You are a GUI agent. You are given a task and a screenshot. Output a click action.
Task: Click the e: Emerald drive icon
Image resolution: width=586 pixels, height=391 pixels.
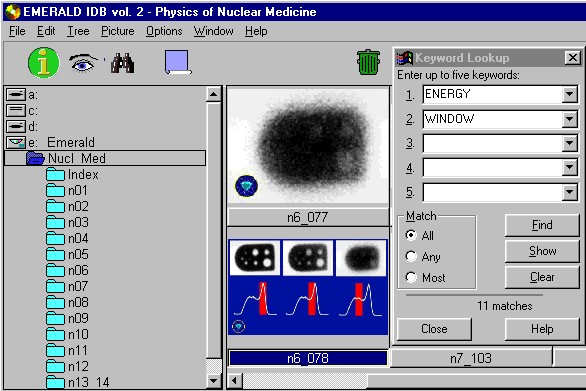[x=16, y=142]
